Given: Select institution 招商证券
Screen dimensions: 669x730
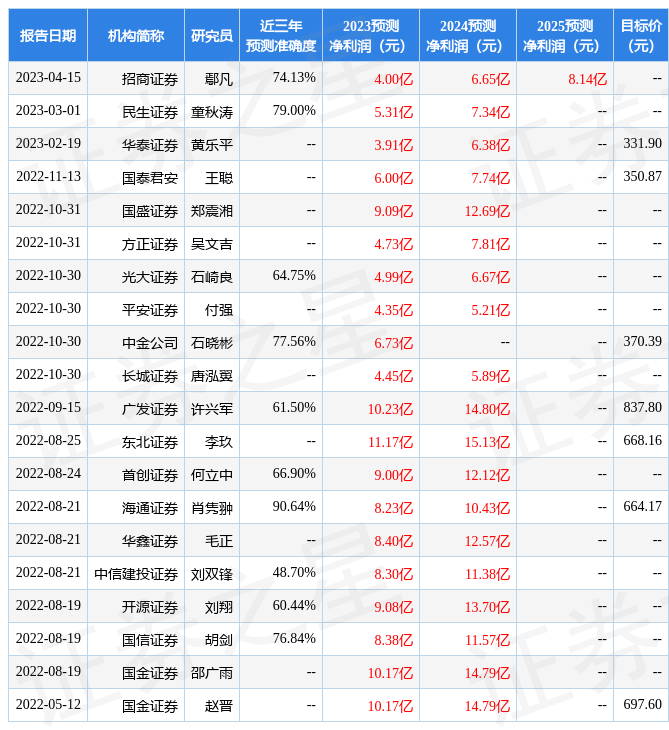Looking at the screenshot, I should click(x=150, y=79).
